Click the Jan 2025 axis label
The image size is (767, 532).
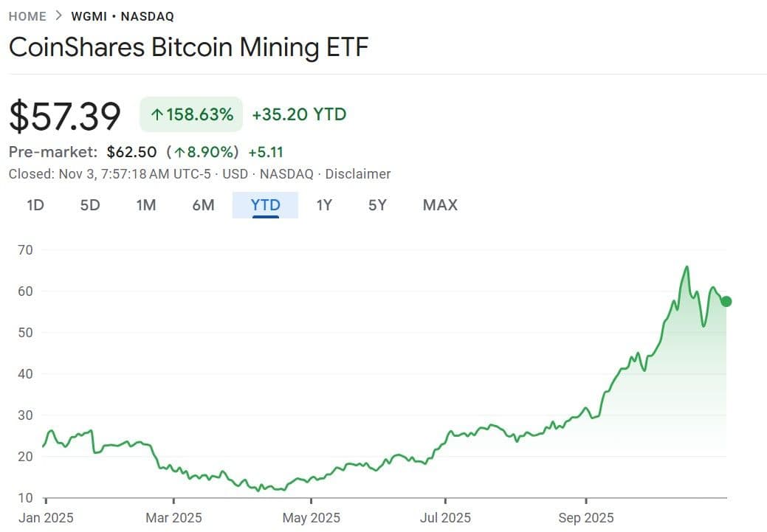pyautogui.click(x=46, y=518)
